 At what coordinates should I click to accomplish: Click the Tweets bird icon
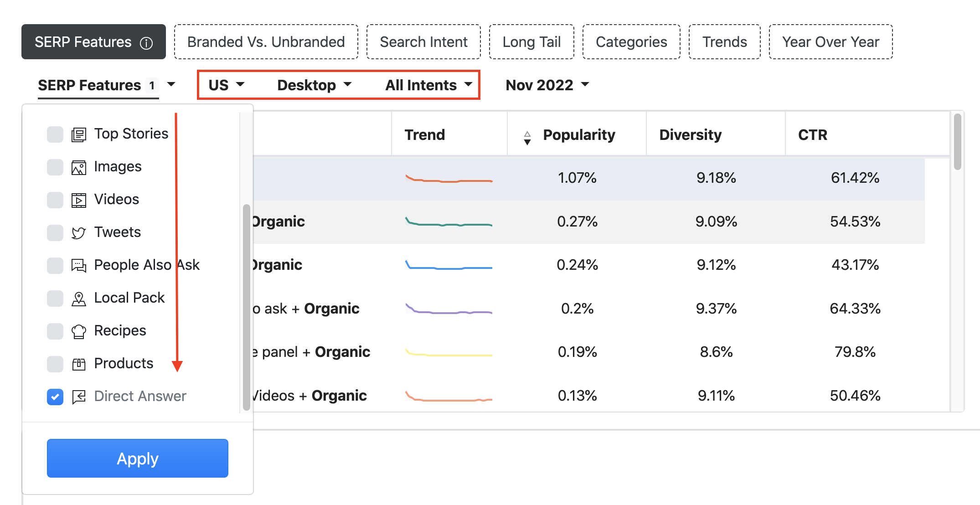tap(78, 233)
